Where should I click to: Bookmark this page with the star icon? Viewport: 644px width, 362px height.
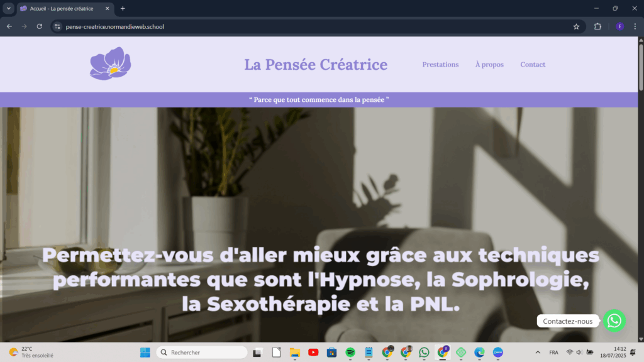coord(576,26)
